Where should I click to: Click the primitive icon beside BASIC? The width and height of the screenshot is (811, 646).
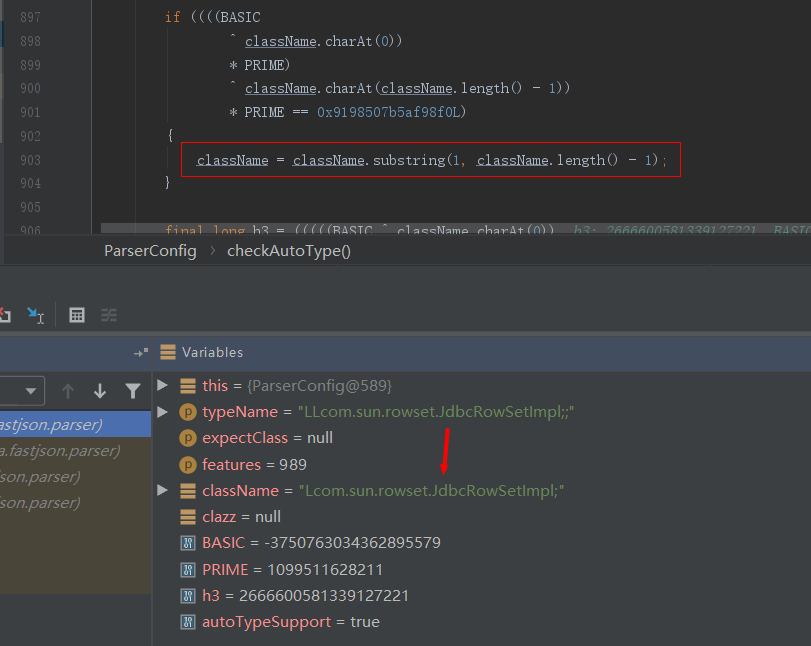[x=188, y=543]
